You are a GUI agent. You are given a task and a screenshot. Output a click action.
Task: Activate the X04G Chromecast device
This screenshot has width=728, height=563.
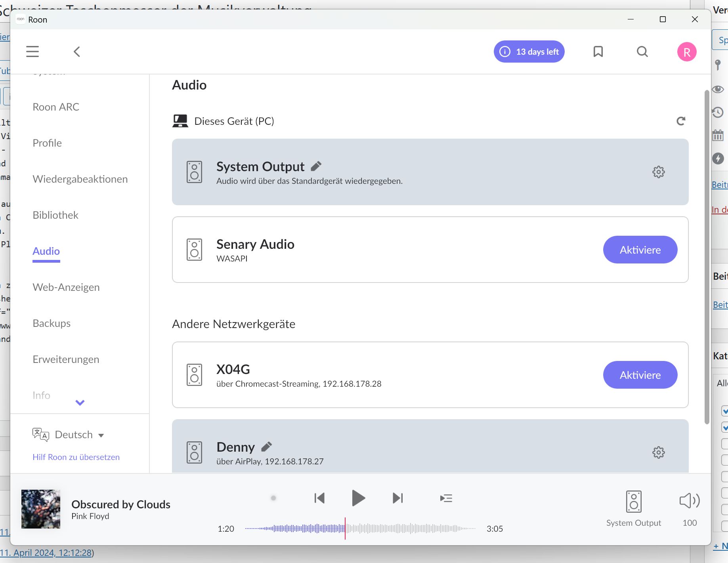[x=640, y=375]
